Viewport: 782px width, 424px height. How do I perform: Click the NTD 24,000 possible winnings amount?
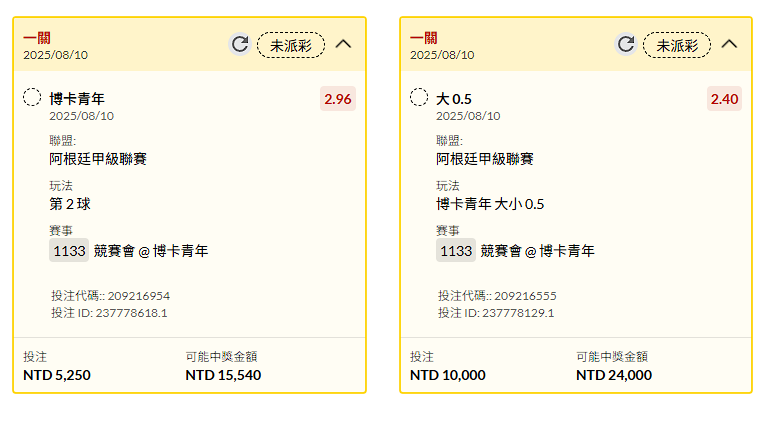coord(614,375)
